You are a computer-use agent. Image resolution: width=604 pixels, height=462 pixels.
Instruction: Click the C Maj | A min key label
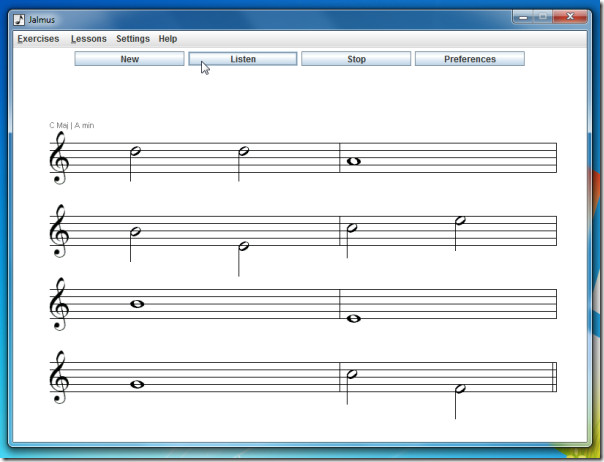[x=72, y=125]
